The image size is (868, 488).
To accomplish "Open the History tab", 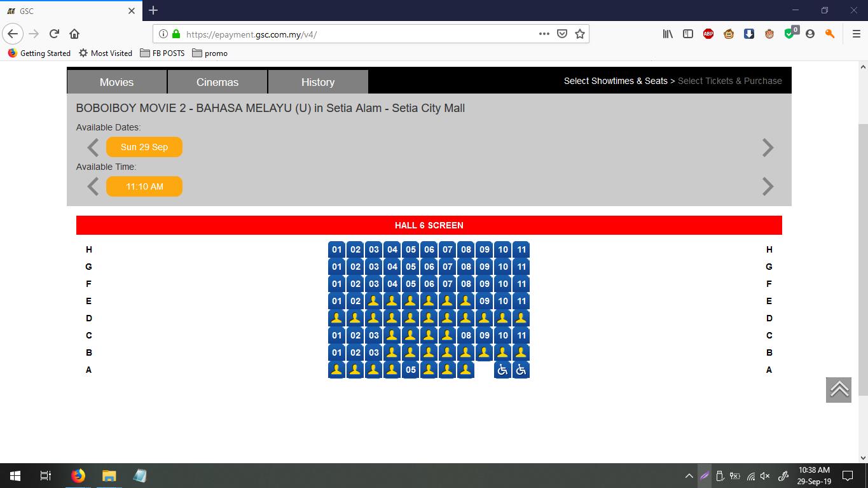I will [x=318, y=82].
